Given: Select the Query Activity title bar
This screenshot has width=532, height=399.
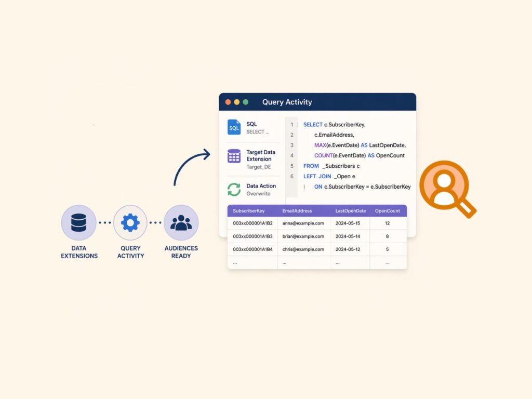Looking at the screenshot, I should click(288, 102).
